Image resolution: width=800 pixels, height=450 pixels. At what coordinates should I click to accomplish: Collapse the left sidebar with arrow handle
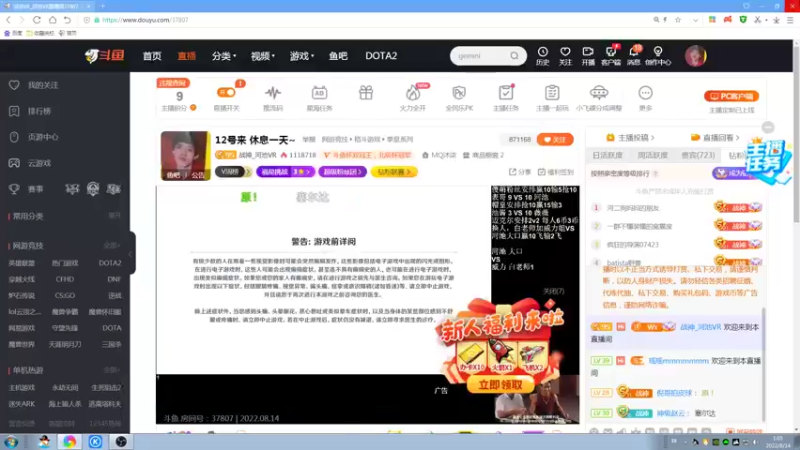click(132, 254)
